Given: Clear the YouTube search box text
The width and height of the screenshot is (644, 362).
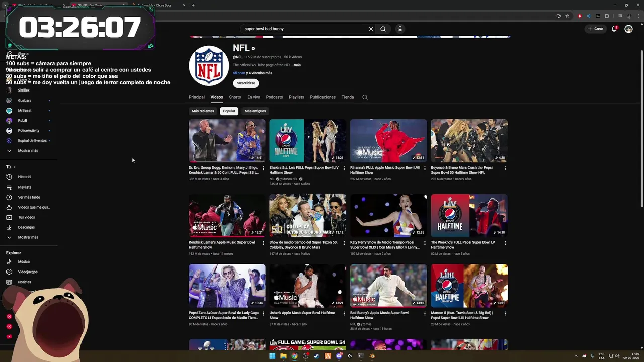Looking at the screenshot, I should tap(371, 29).
